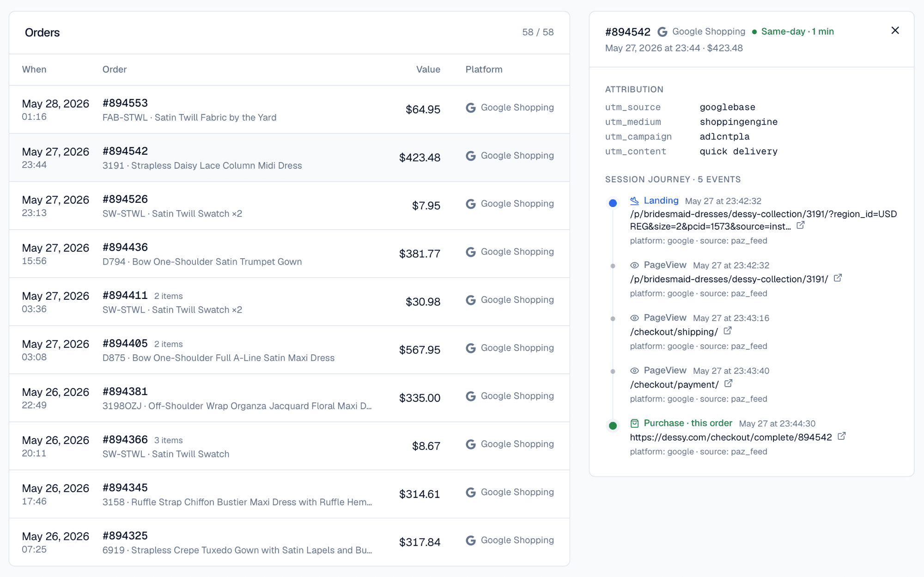Sort by the Value column header

click(x=428, y=69)
